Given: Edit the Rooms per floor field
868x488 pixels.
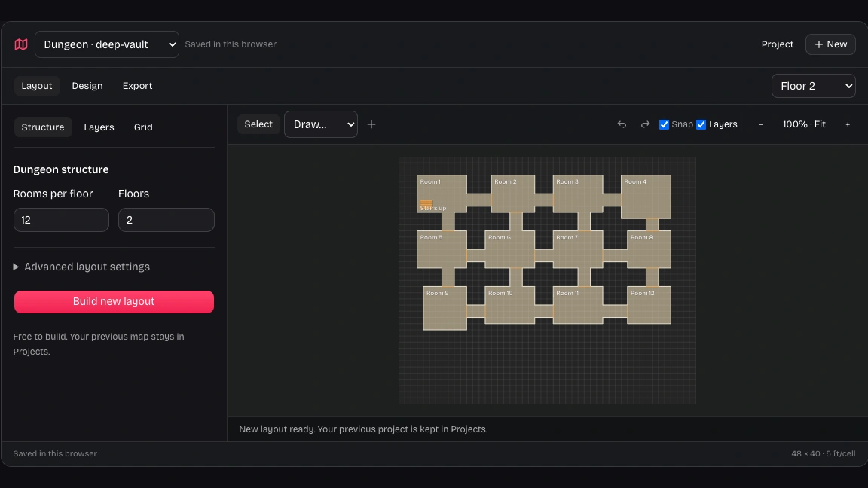Looking at the screenshot, I should (x=62, y=220).
